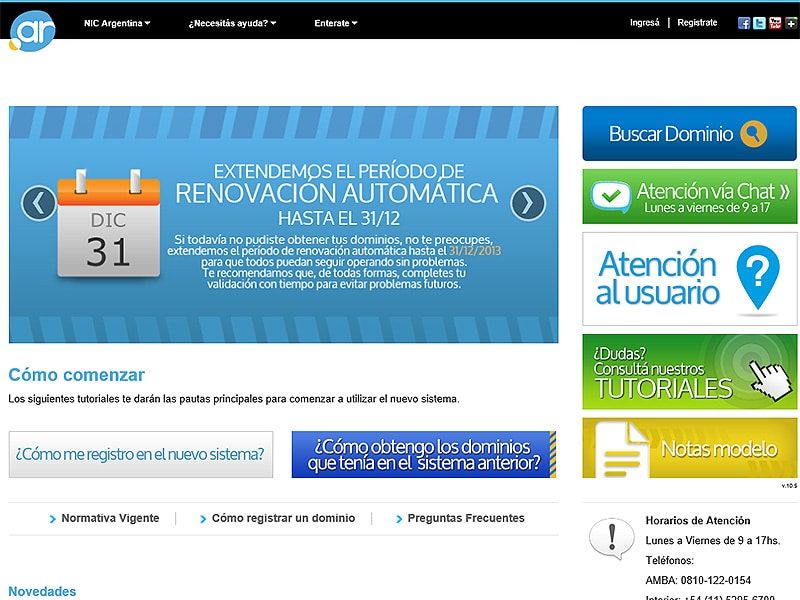Image resolution: width=800 pixels, height=600 pixels.
Task: Expand the NIC Argentina menu
Action: point(117,23)
